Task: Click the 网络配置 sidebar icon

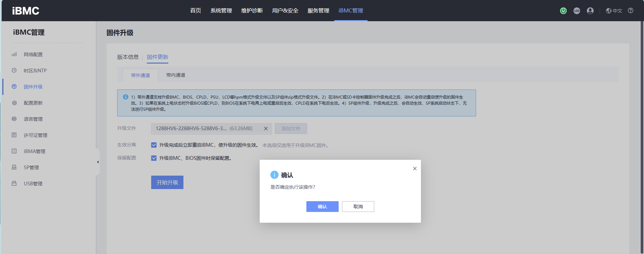Action: [x=14, y=54]
